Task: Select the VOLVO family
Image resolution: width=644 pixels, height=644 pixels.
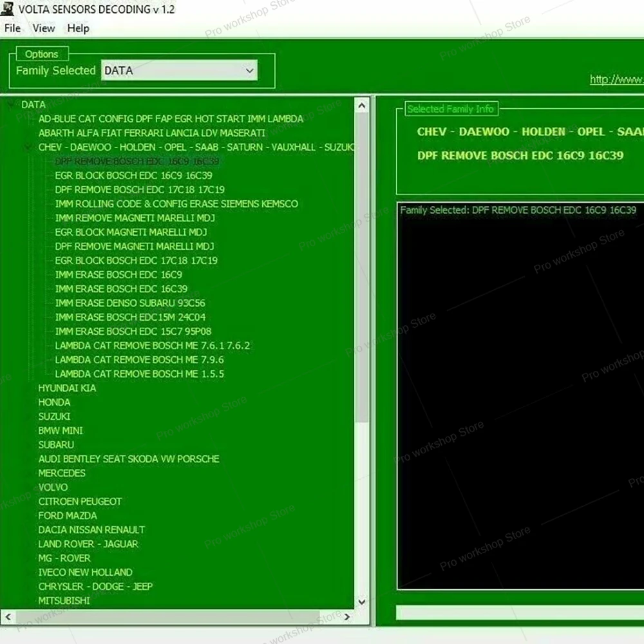Action: [x=53, y=487]
